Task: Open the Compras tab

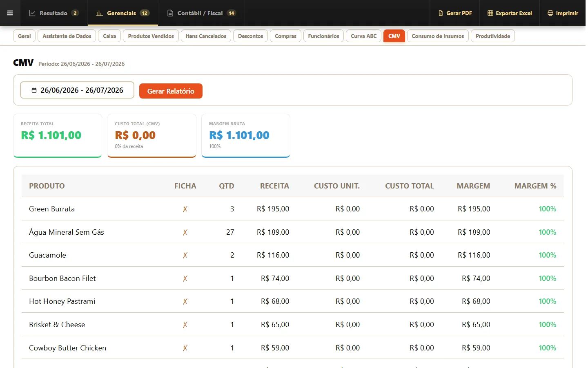Action: [286, 36]
